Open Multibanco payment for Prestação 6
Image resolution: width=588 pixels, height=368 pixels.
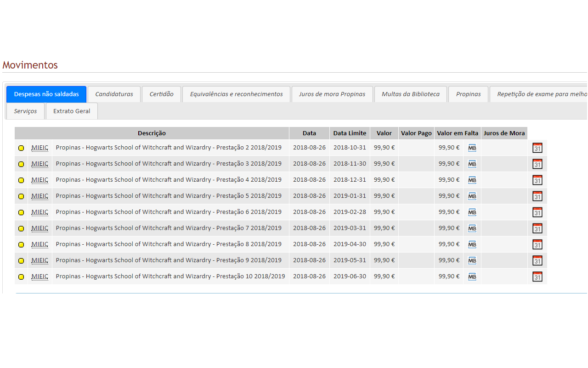472,212
